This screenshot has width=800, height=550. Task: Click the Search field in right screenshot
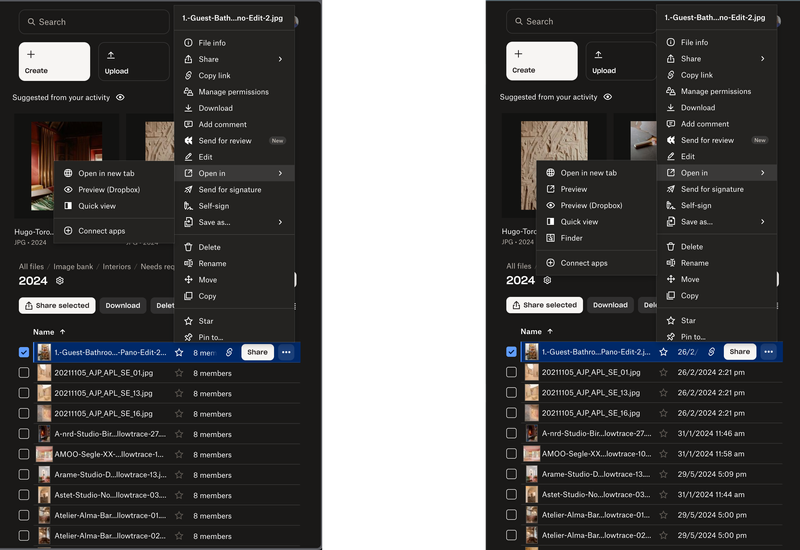581,21
